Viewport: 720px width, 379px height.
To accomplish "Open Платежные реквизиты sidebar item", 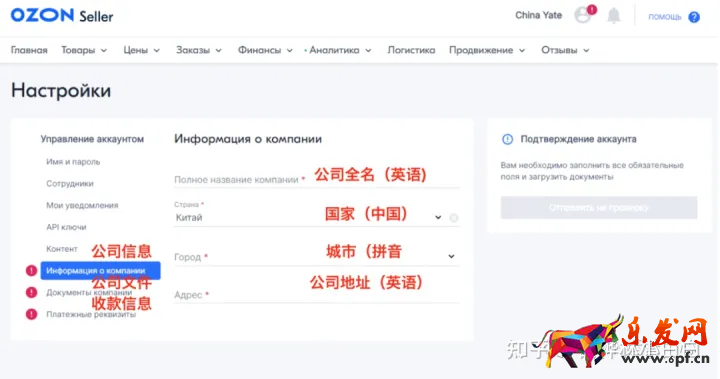I will [91, 315].
